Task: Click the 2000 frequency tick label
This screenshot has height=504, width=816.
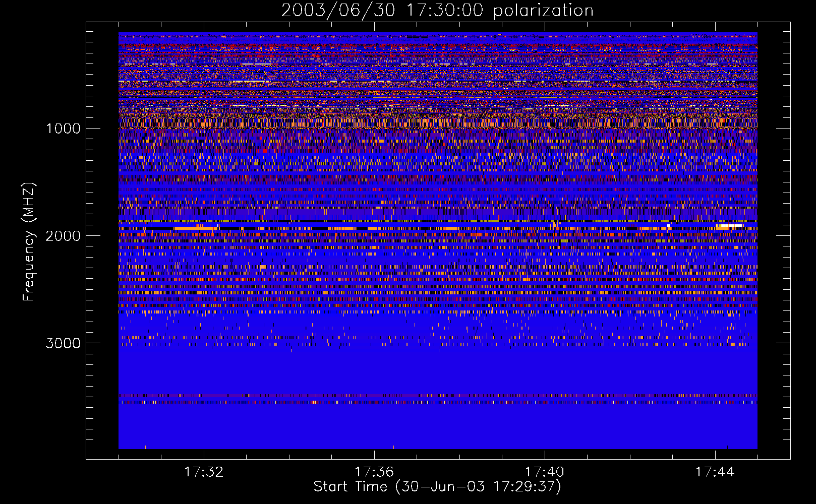Action: point(63,236)
